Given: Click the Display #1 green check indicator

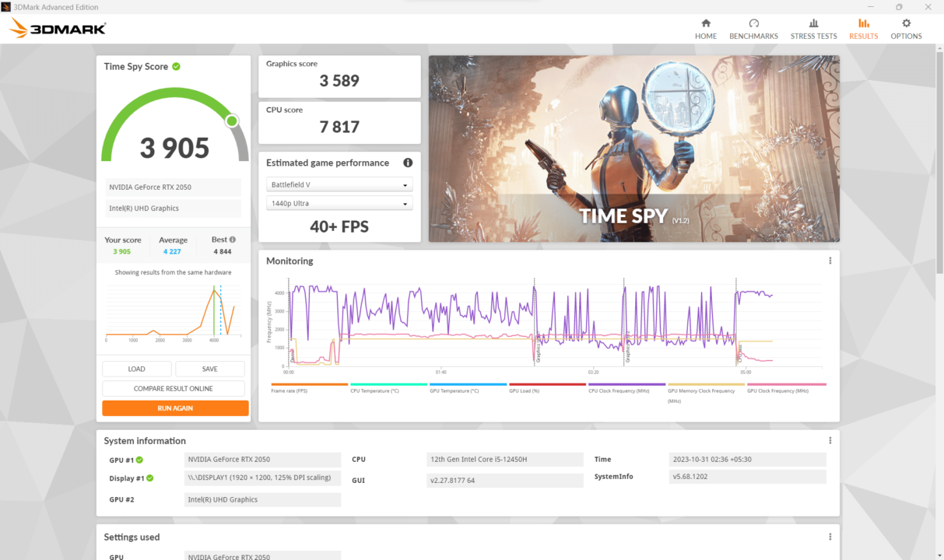Looking at the screenshot, I should pyautogui.click(x=150, y=478).
